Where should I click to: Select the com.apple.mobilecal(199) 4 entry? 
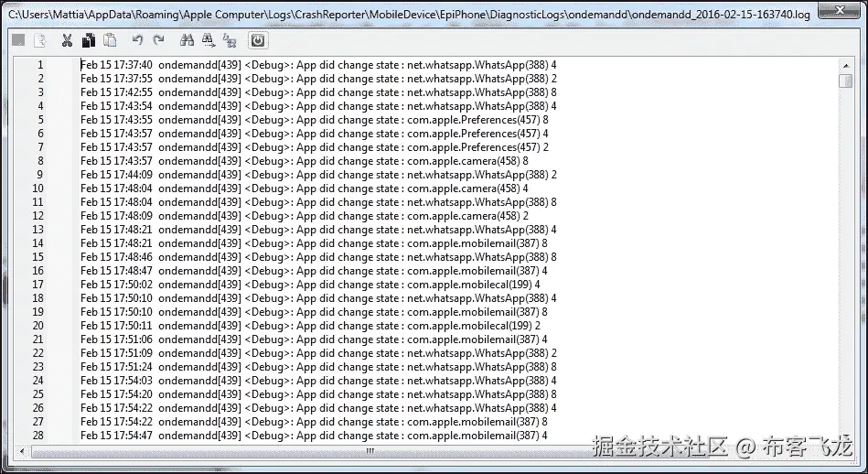coord(311,284)
